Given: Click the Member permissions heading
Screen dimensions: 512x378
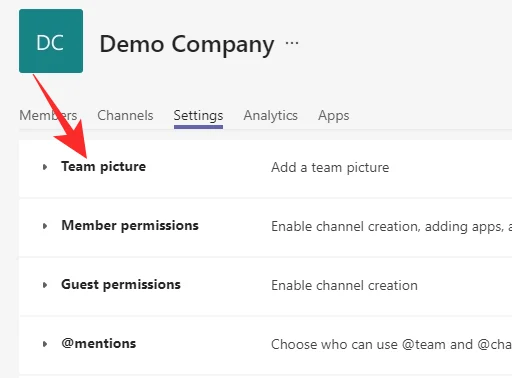Looking at the screenshot, I should coord(130,226).
